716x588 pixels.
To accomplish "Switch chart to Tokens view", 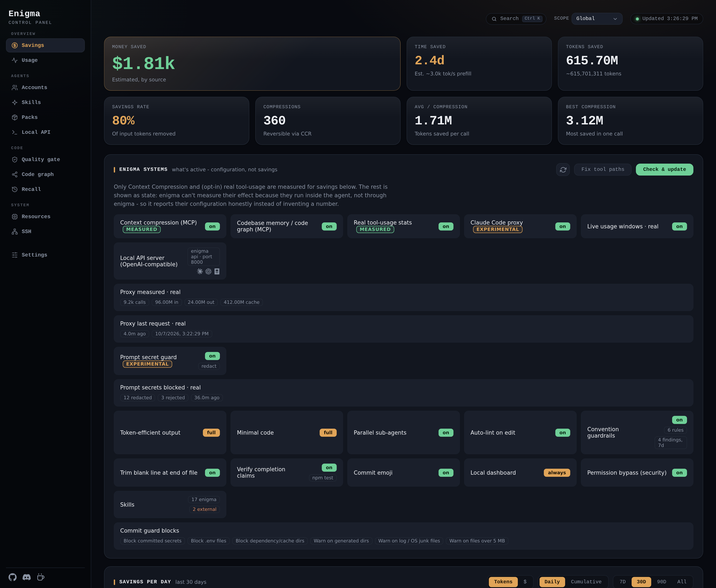I will coord(503,582).
